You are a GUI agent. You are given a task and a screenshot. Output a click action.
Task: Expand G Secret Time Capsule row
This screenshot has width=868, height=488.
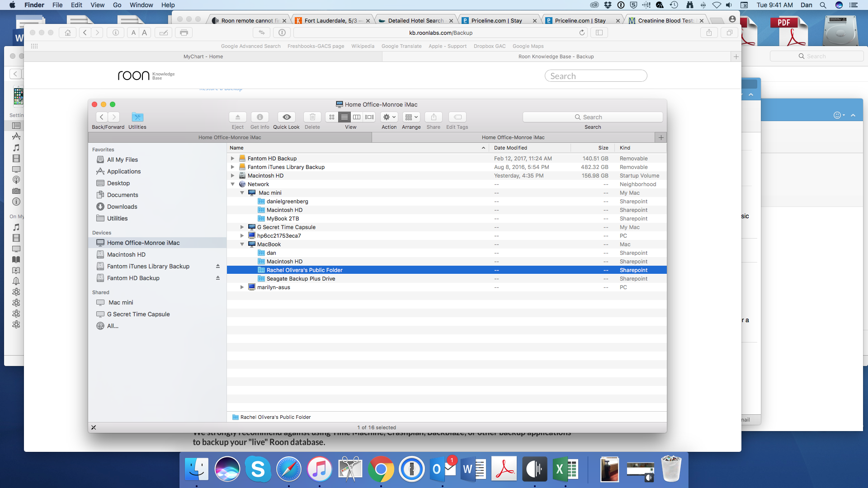click(x=242, y=227)
